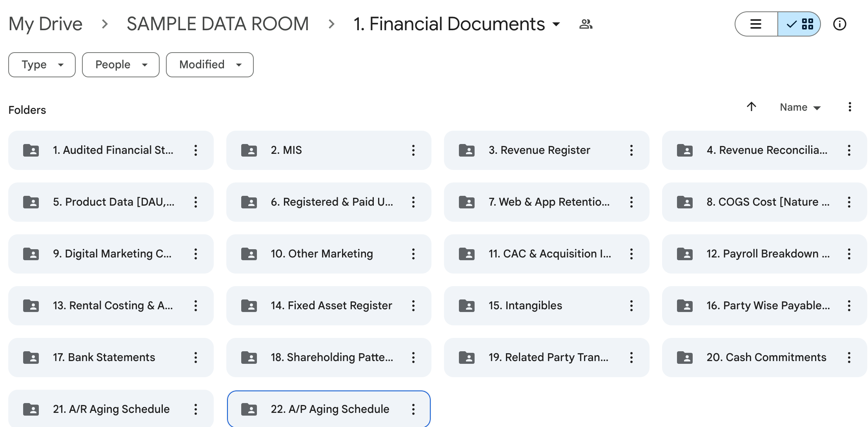
Task: Open the three-dot menu beside Name sort
Action: 850,107
